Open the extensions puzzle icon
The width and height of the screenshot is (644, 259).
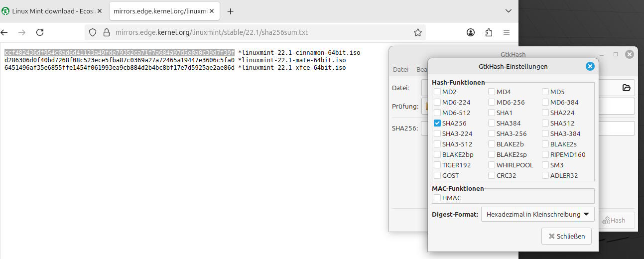pyautogui.click(x=489, y=32)
